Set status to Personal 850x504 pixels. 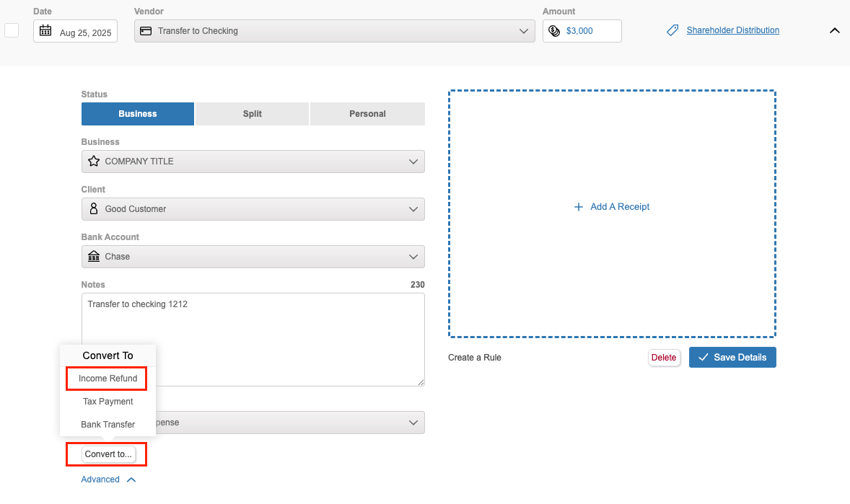click(x=367, y=114)
